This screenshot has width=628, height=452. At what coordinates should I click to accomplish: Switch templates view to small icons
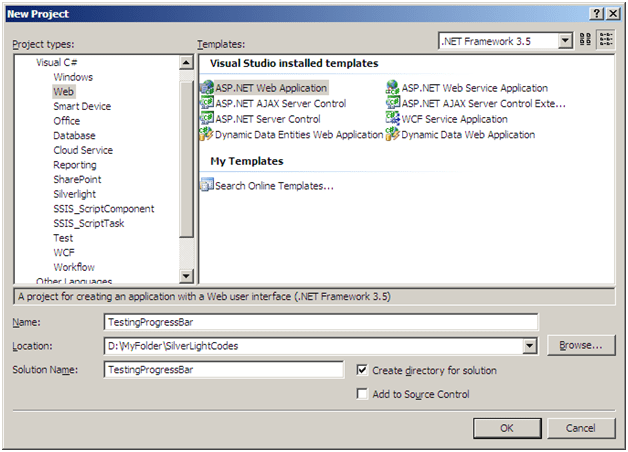(606, 40)
